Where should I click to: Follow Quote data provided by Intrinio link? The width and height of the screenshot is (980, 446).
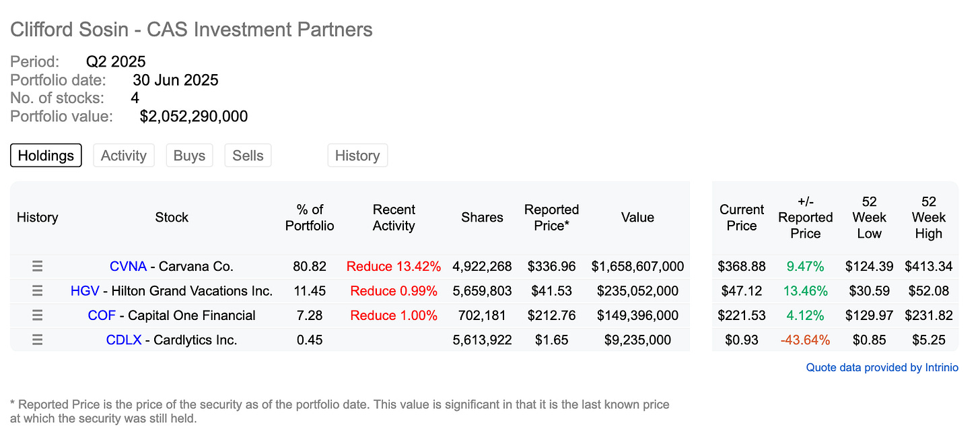tap(882, 368)
